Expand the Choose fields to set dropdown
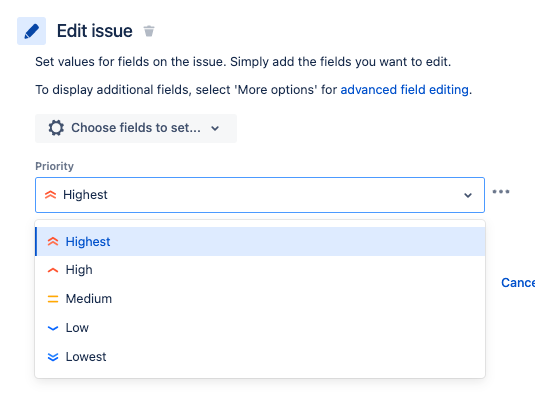Image resolution: width=535 pixels, height=406 pixels. click(136, 128)
